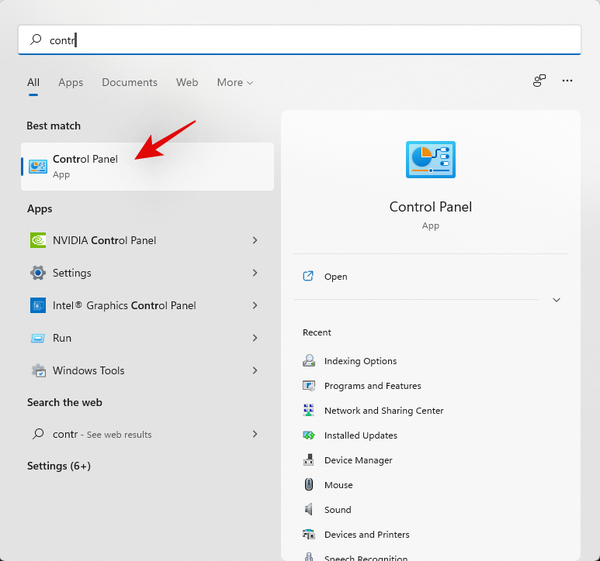Screen dimensions: 600x561
Task: Click the Settings gear icon
Action: [38, 273]
